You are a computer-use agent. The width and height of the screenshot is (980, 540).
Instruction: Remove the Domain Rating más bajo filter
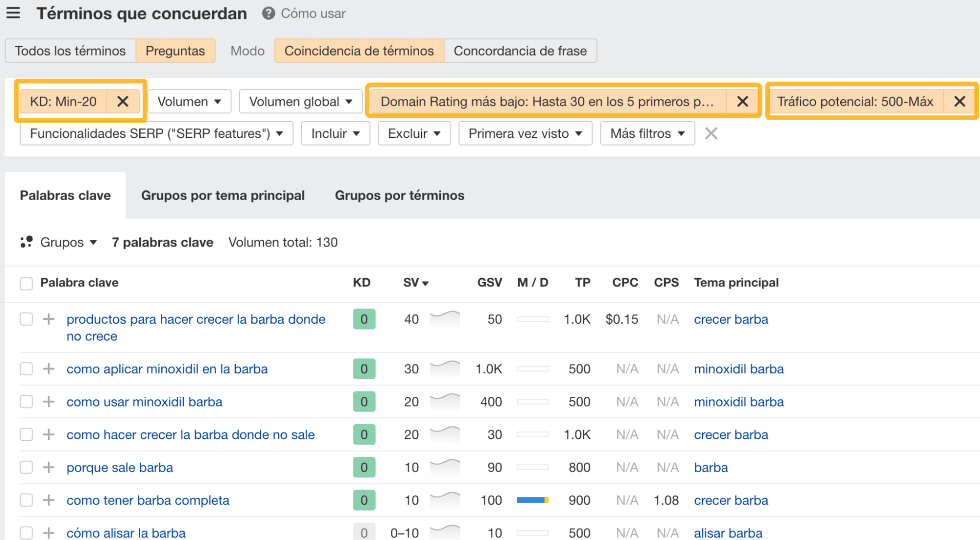742,102
